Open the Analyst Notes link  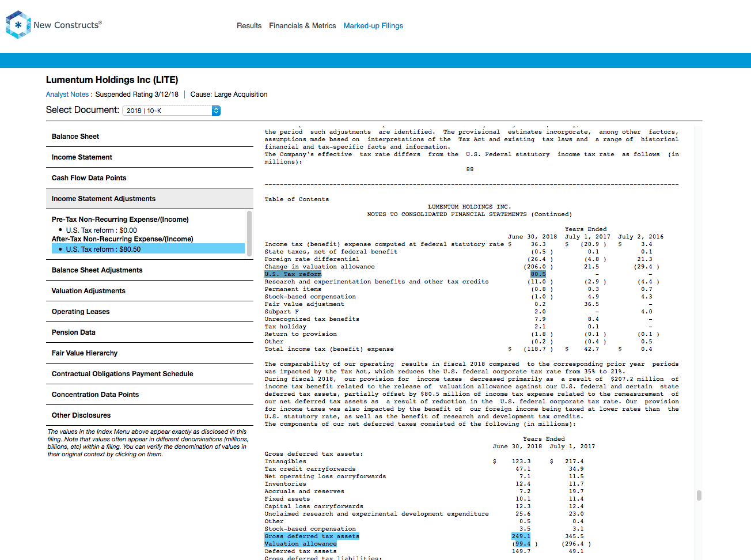pyautogui.click(x=67, y=94)
